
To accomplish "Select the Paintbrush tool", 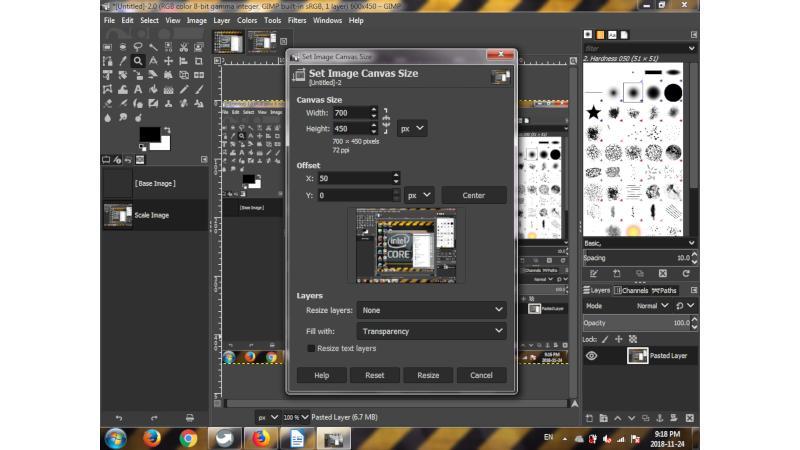I will pos(199,89).
